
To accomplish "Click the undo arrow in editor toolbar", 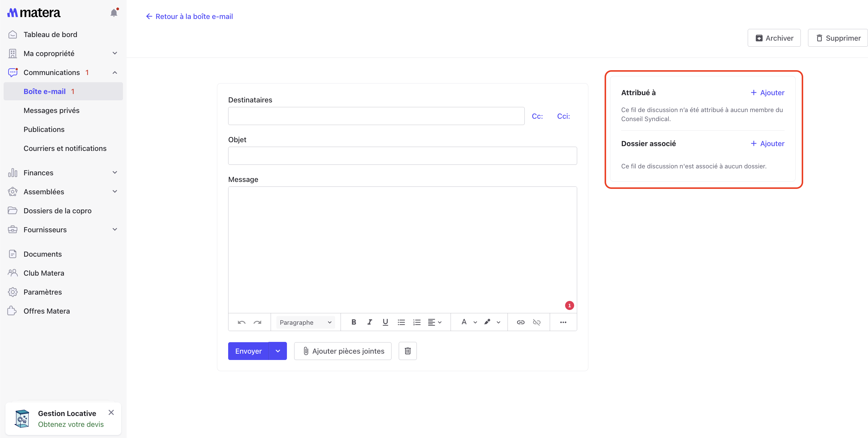I will [241, 322].
